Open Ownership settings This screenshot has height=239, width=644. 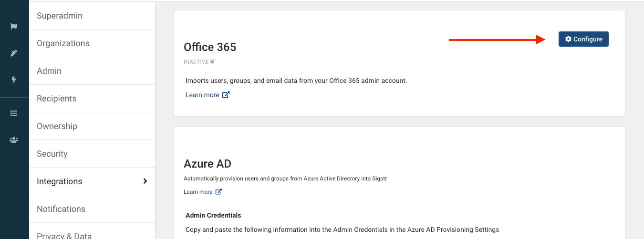[92, 126]
